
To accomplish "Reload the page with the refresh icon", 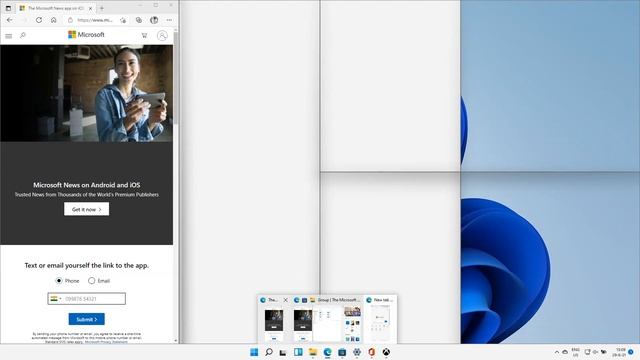I will coord(39,20).
